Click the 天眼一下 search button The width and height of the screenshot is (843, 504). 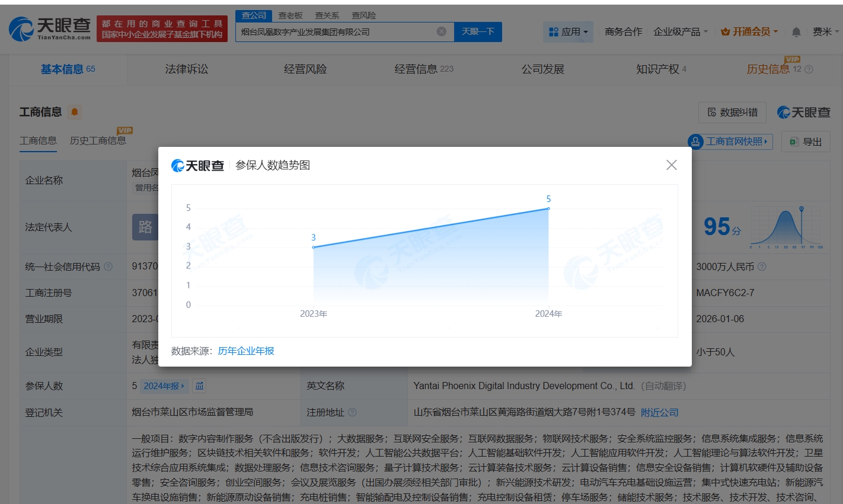click(x=478, y=31)
